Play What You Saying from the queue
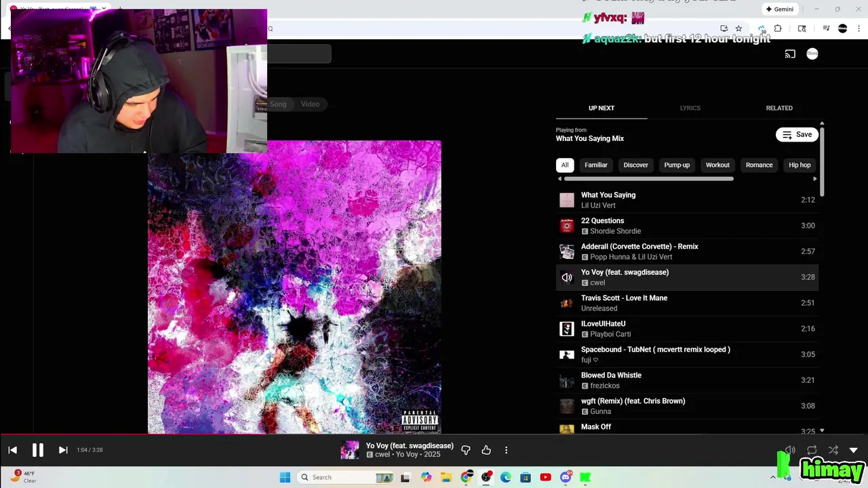This screenshot has height=488, width=868. (x=687, y=200)
